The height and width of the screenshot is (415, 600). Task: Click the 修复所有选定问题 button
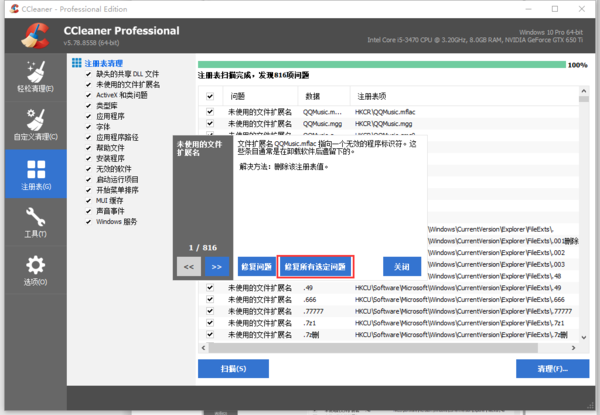pyautogui.click(x=315, y=267)
